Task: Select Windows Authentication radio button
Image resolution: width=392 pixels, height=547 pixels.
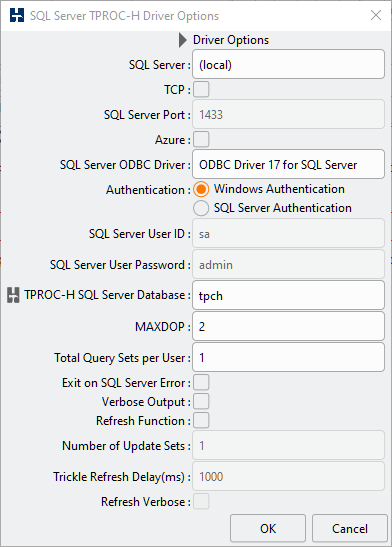Action: pos(201,189)
